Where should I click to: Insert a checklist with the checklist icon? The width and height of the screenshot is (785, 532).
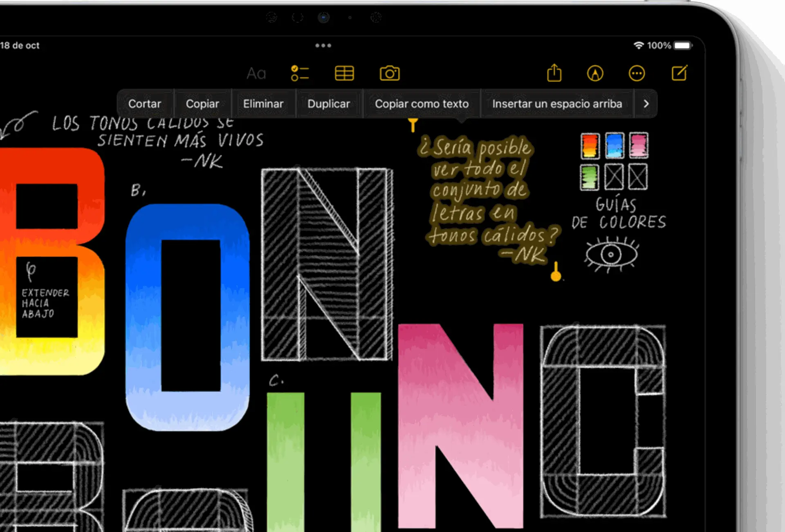[x=300, y=74]
